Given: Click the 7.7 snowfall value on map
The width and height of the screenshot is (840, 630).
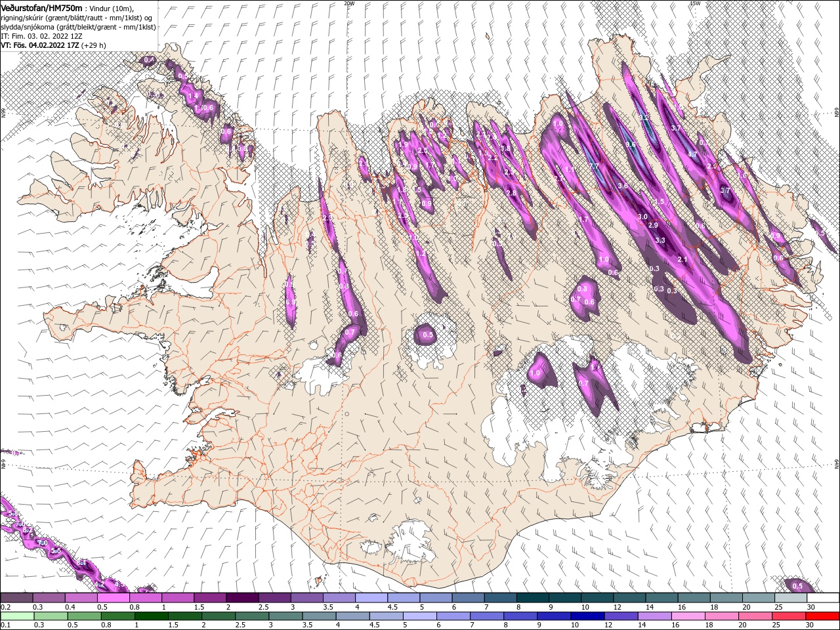Looking at the screenshot, I should (x=594, y=167).
